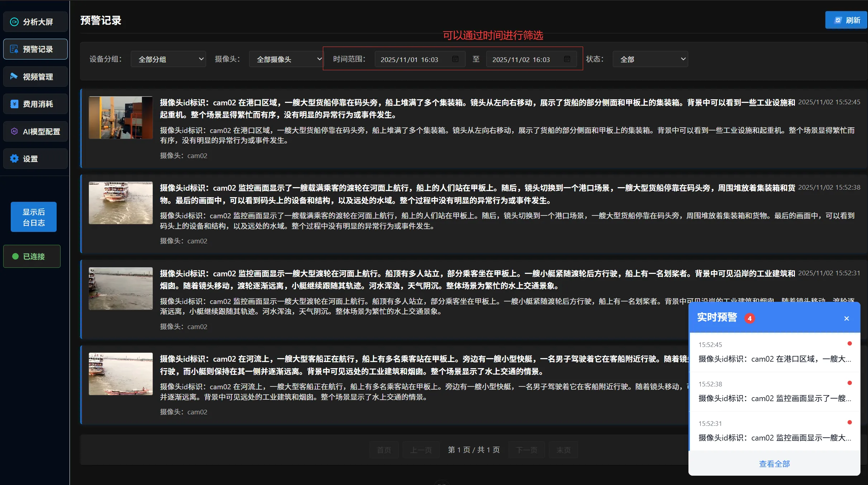Open the 摄像头 全部摄像头 dropdown
Screen dimensions: 868x485
(x=286, y=59)
